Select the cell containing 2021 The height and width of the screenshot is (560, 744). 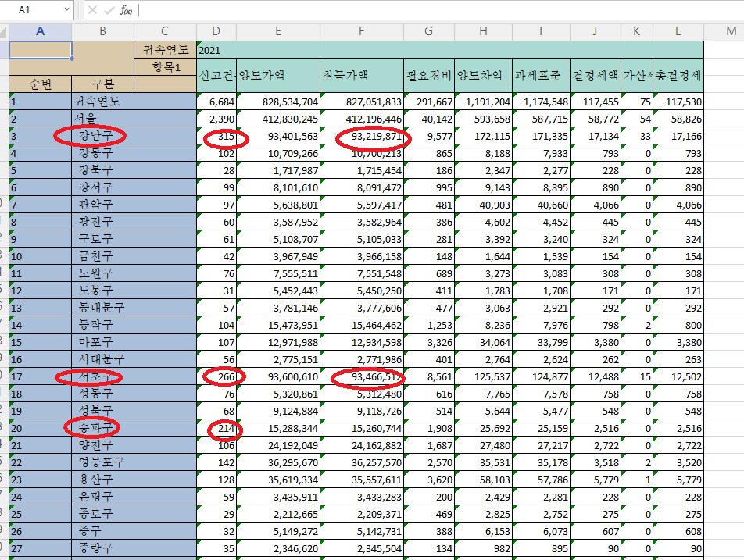(x=449, y=49)
